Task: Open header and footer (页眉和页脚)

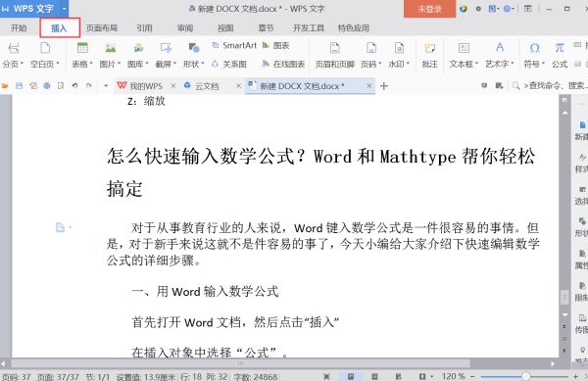Action: pos(335,55)
